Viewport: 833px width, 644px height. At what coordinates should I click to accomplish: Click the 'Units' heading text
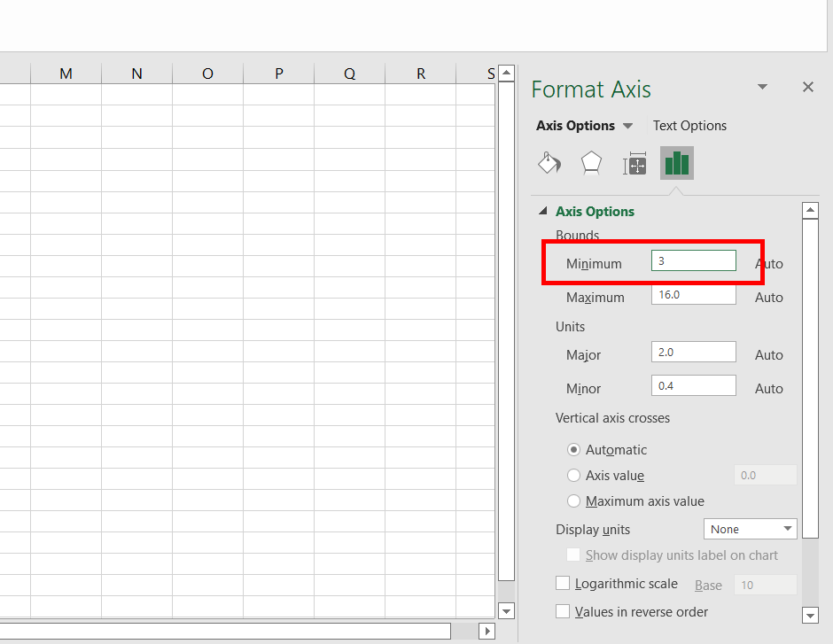(570, 327)
